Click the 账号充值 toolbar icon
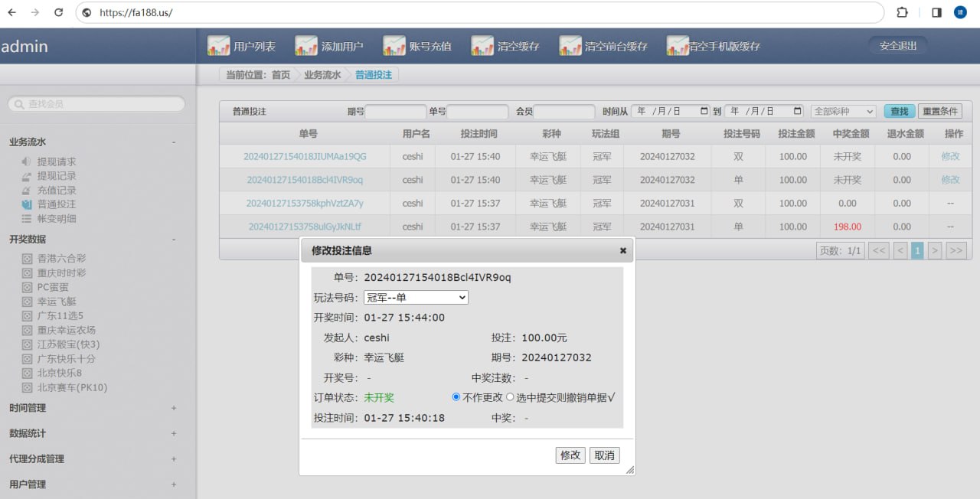This screenshot has height=499, width=980. 394,46
